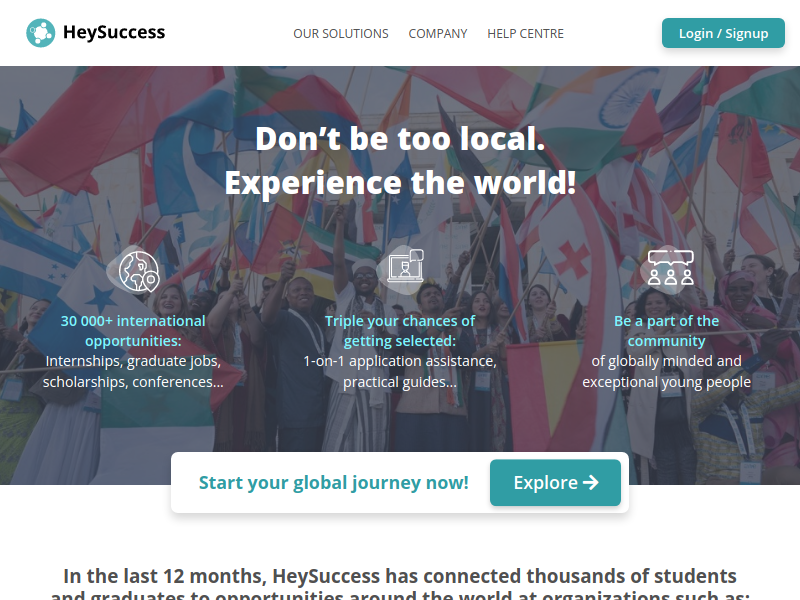Click "of globally minded and exceptional young people" text
This screenshot has height=600, width=800.
pyautogui.click(x=666, y=371)
